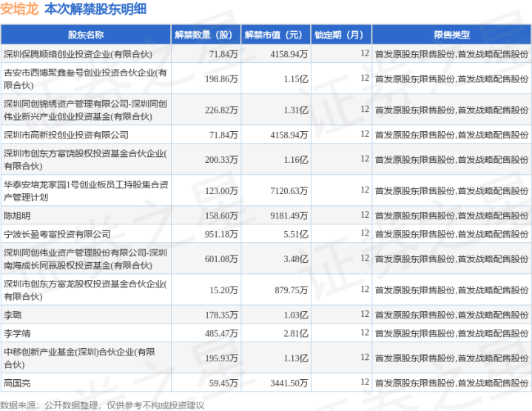The image size is (532, 411).
Task: Select shareholder 深圳市创东方富龙股权投资基金合伙企业
Action: [86, 290]
